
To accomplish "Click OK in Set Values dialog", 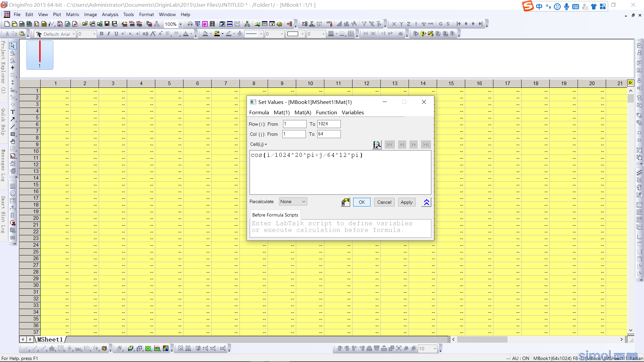I will coord(362,202).
